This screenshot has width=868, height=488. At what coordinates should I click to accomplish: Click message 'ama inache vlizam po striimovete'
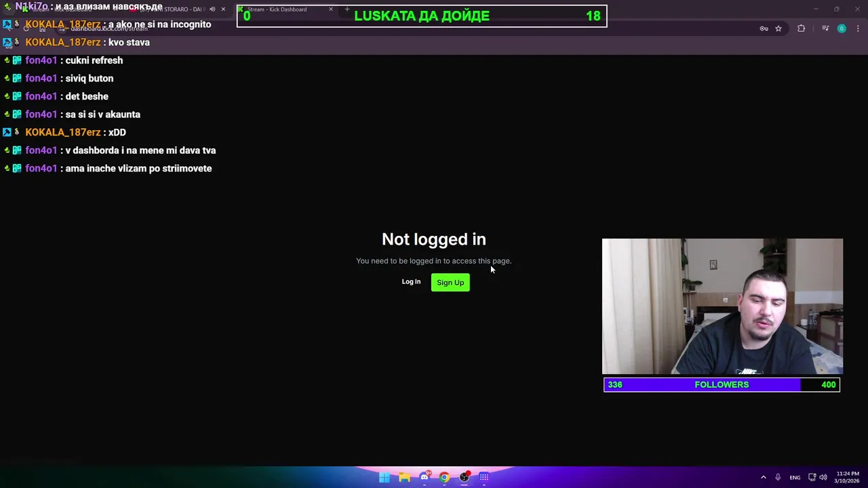(138, 169)
